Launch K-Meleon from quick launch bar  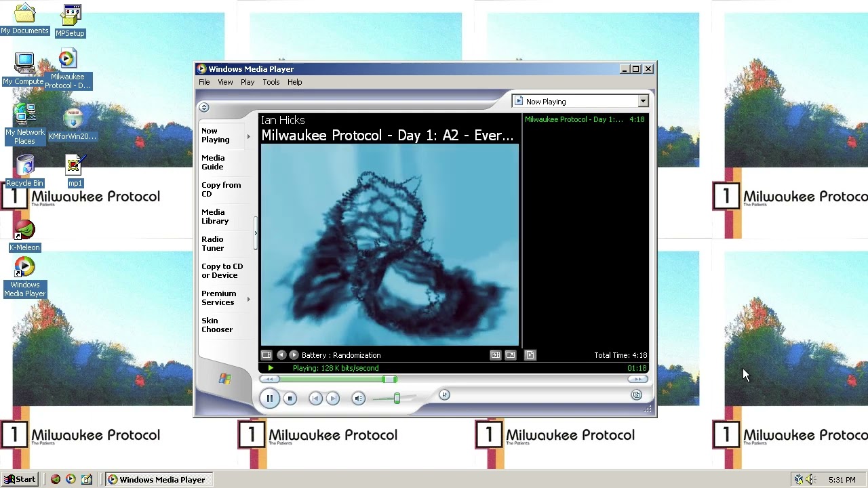point(56,479)
